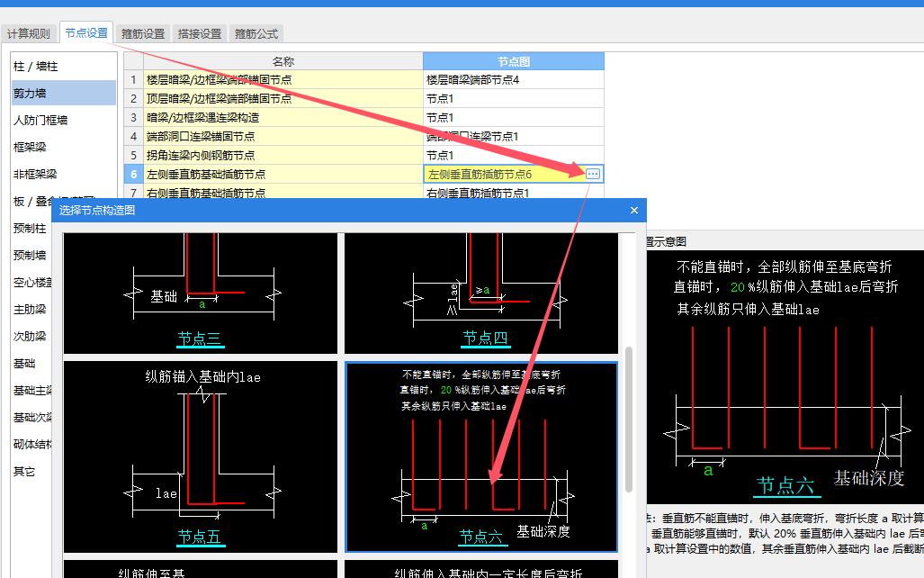Screen dimensions: 924x578
Task: Select row 暗梁/边框梁遇连梁构造
Action: tap(283, 117)
